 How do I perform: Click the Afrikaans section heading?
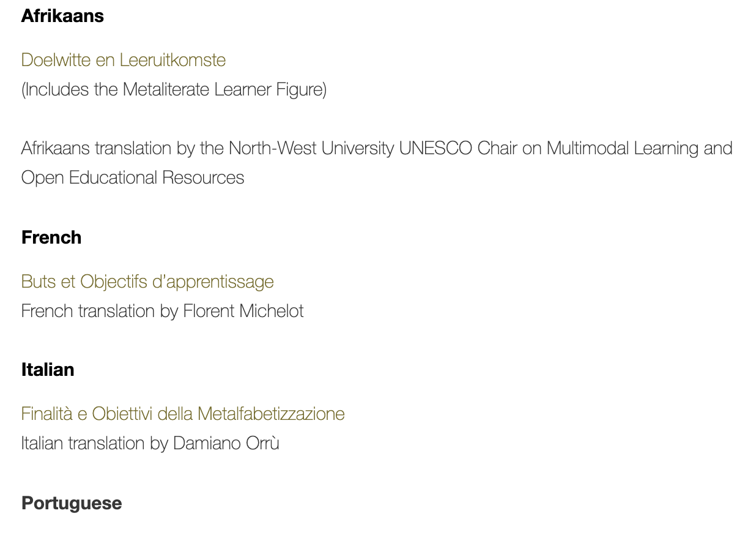tap(62, 16)
